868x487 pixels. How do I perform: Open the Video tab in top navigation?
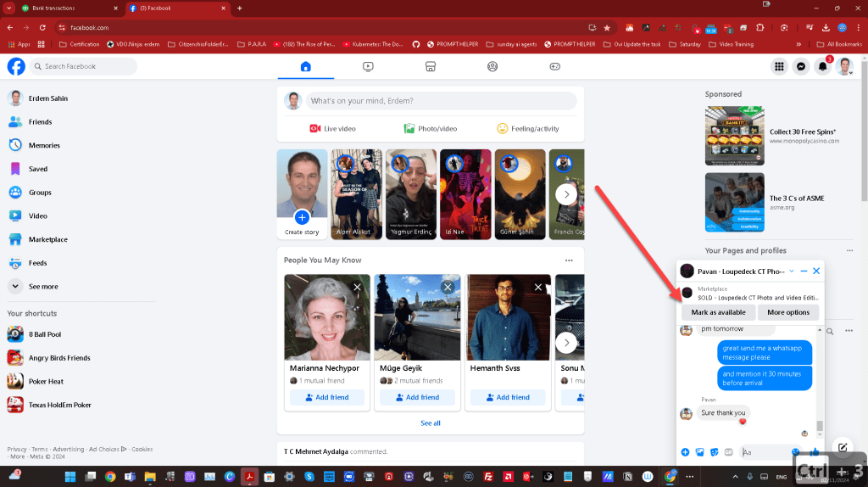coord(368,66)
